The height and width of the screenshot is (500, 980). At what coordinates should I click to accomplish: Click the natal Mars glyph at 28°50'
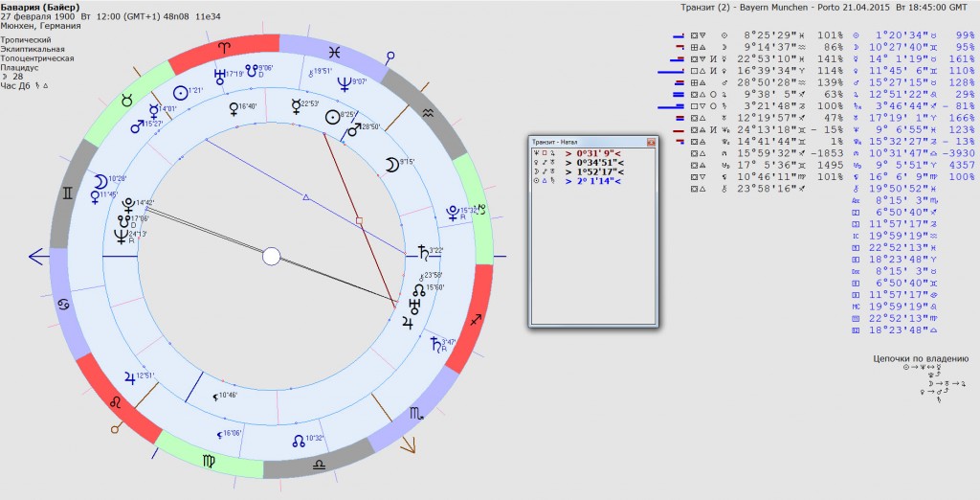click(354, 130)
